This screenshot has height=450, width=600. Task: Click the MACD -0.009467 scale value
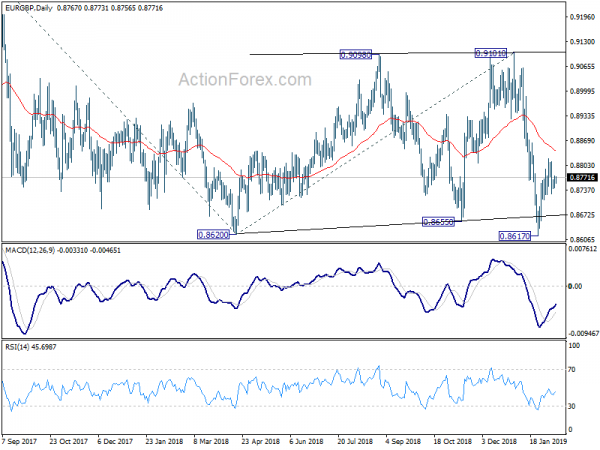click(583, 334)
